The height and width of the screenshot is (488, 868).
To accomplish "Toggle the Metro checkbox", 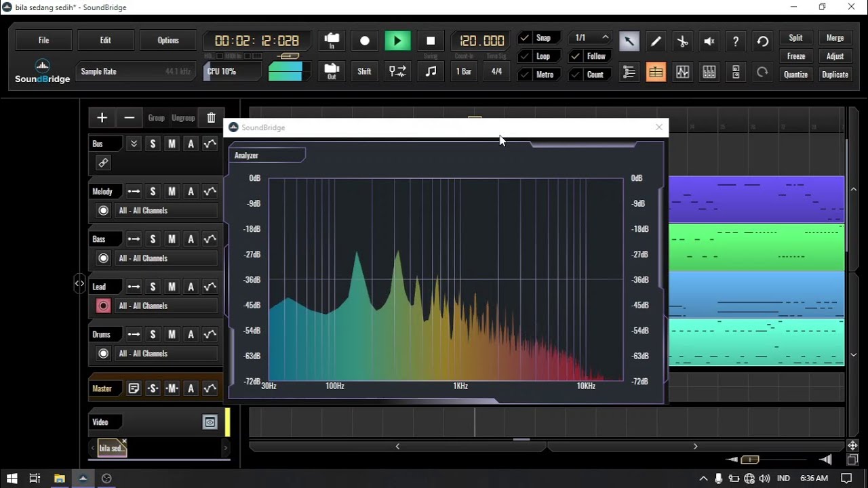I will tap(524, 75).
